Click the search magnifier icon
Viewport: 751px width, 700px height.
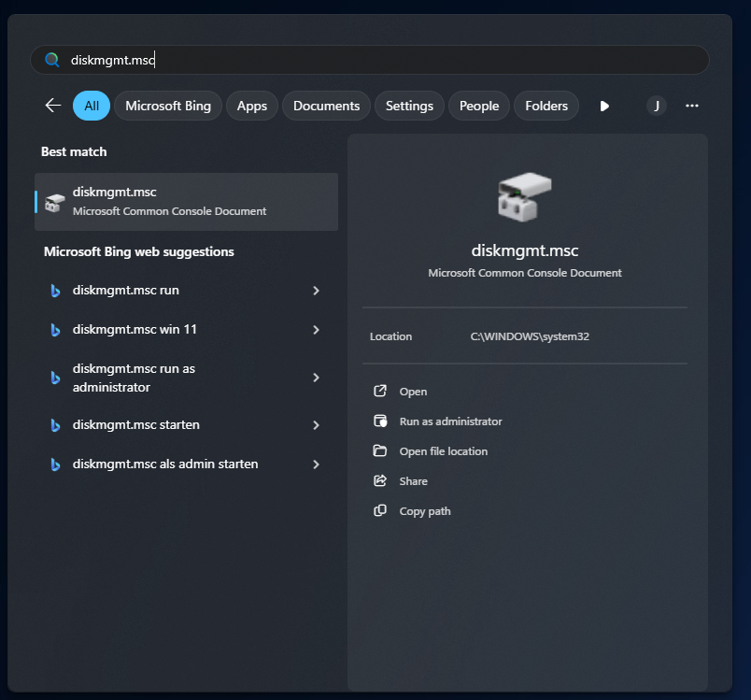[52, 60]
